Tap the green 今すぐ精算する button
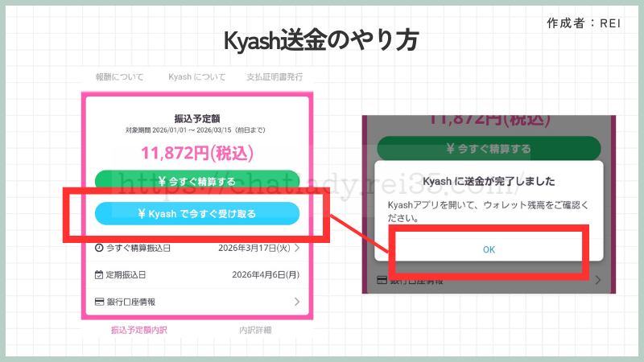This screenshot has width=644, height=362. 197,179
